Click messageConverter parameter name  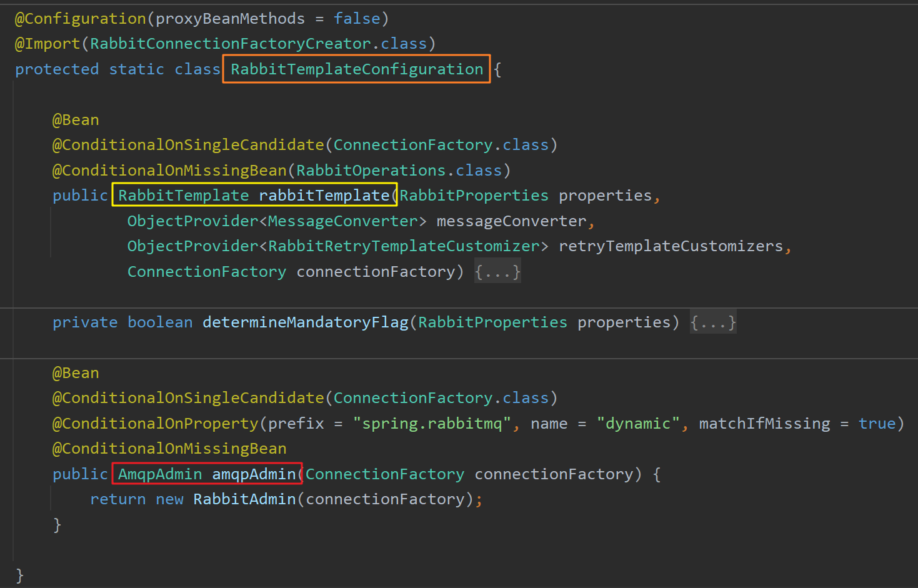(511, 221)
